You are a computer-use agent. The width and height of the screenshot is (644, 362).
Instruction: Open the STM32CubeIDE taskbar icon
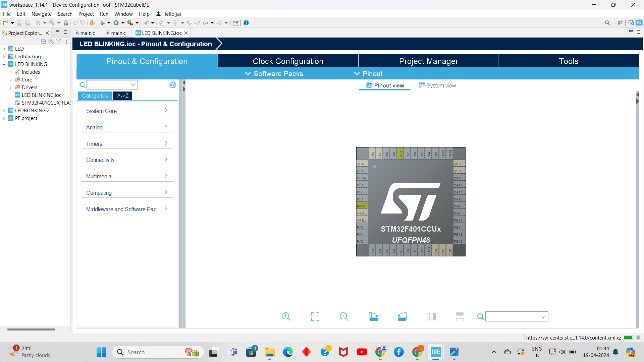(435, 352)
